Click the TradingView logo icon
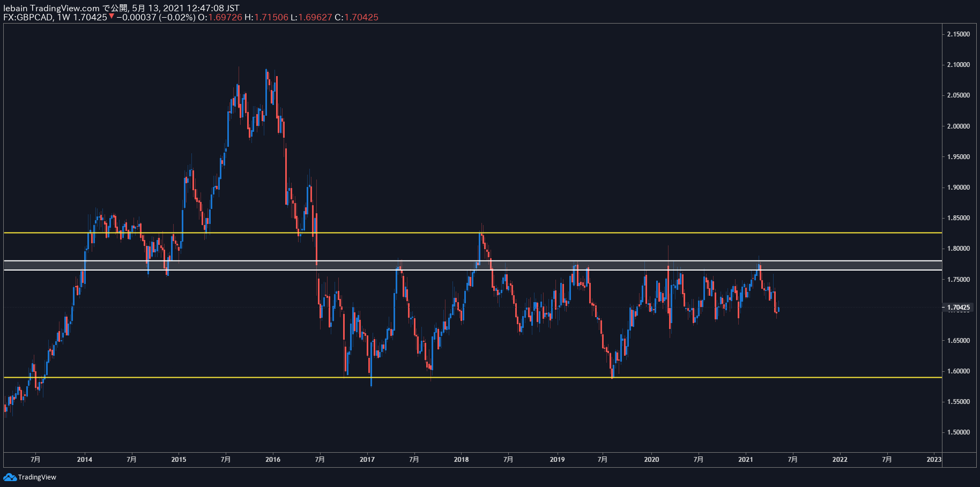This screenshot has width=980, height=487. pos(10,477)
